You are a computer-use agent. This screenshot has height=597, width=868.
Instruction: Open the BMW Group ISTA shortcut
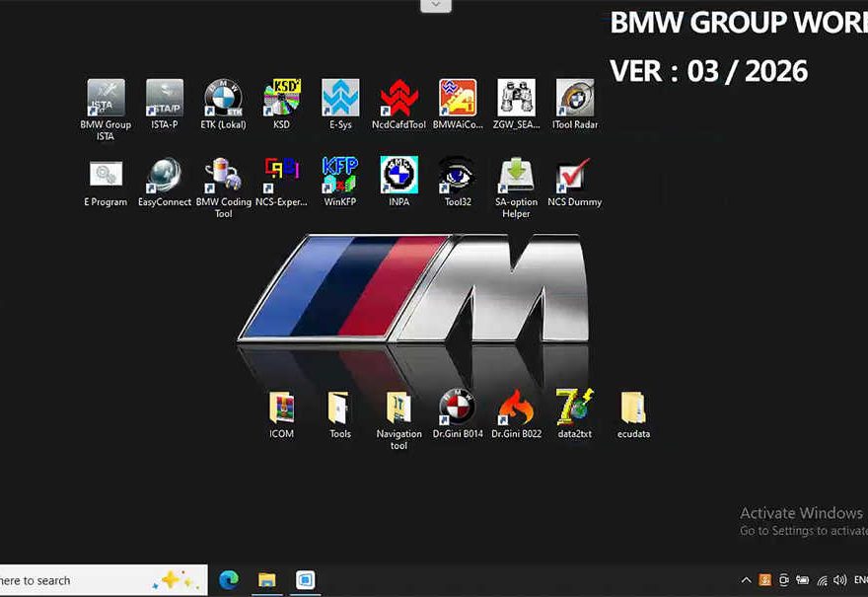[x=106, y=100]
